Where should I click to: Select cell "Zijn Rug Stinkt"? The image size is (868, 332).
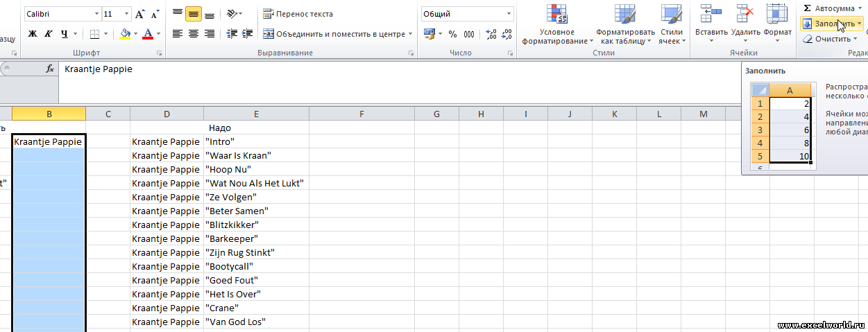tap(256, 252)
